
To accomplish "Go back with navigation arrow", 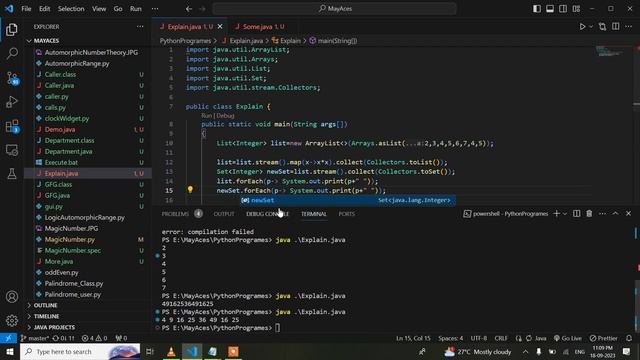I will [189, 9].
